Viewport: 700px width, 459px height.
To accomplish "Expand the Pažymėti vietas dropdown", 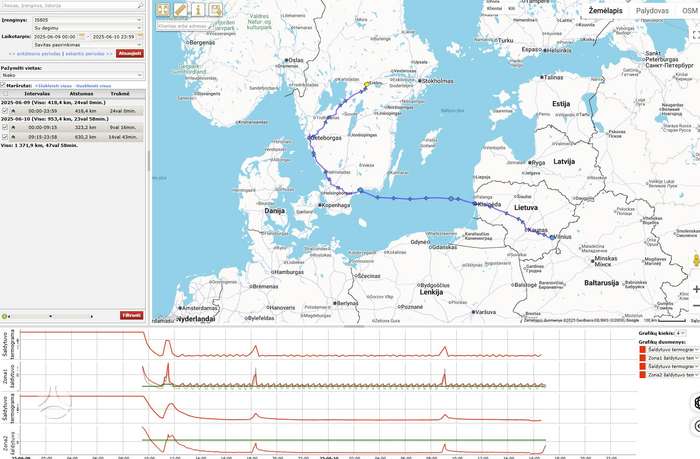I will point(72,75).
